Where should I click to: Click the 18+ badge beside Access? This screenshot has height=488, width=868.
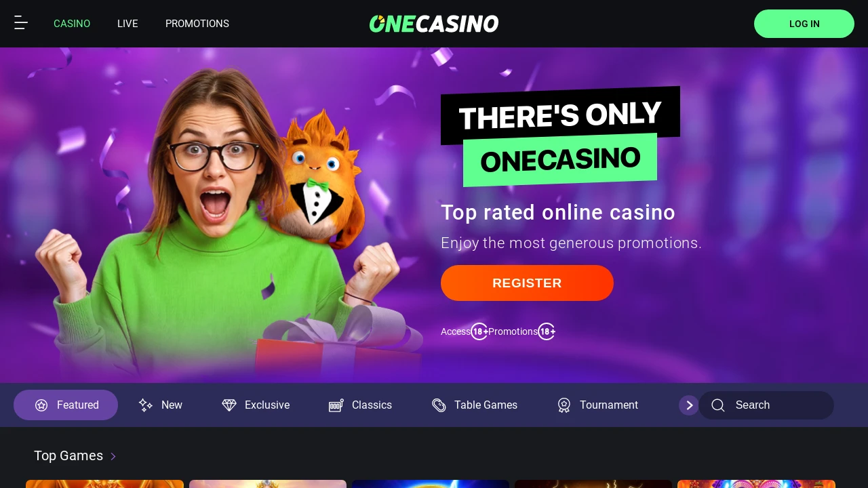coord(479,331)
